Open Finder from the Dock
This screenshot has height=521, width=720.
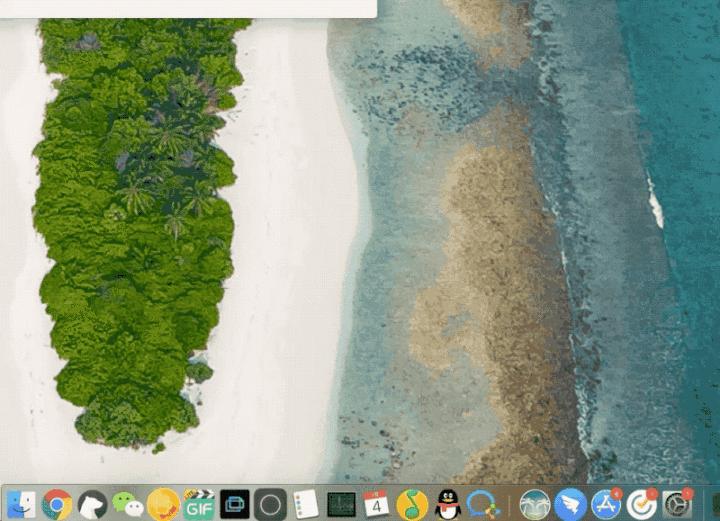click(21, 505)
